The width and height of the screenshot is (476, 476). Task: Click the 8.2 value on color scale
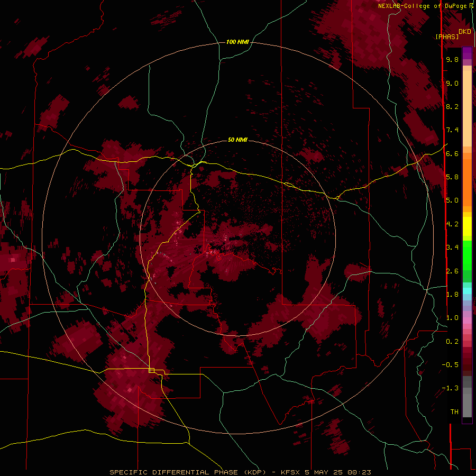[452, 106]
